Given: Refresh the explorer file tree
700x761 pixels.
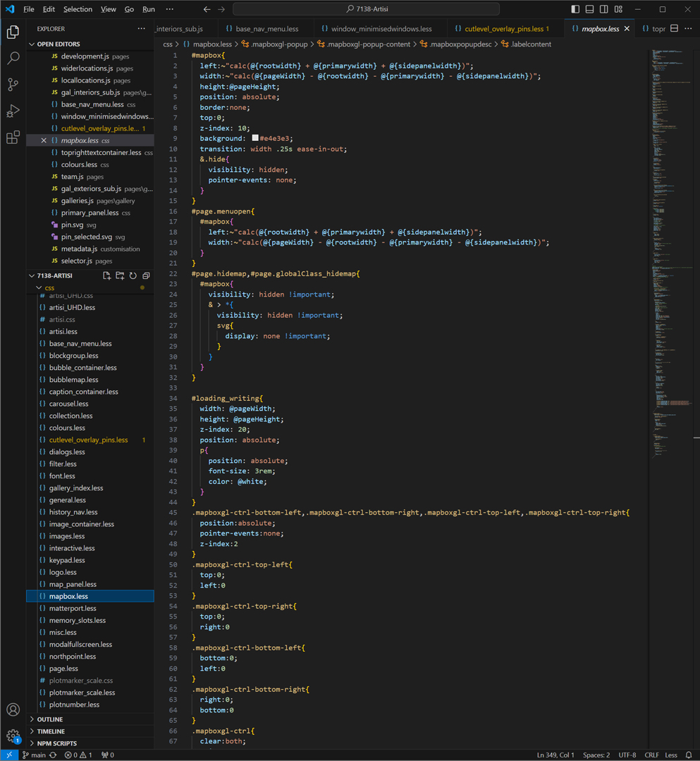Looking at the screenshot, I should [133, 276].
